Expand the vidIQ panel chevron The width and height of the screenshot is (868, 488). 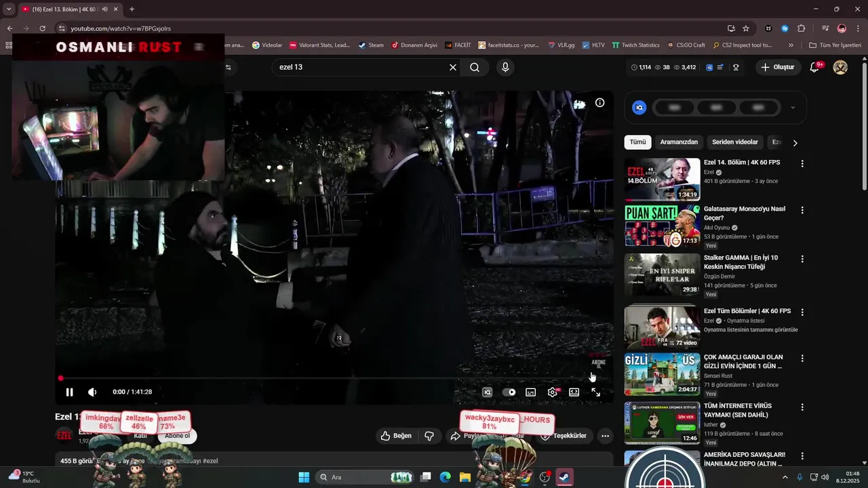[x=793, y=107]
